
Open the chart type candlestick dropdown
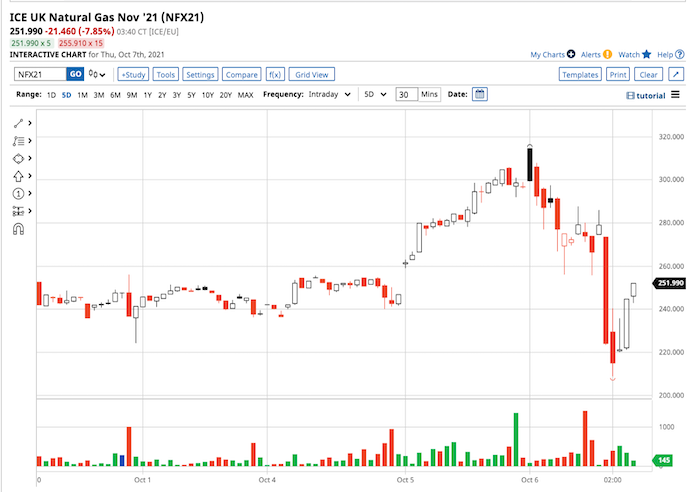(x=98, y=74)
